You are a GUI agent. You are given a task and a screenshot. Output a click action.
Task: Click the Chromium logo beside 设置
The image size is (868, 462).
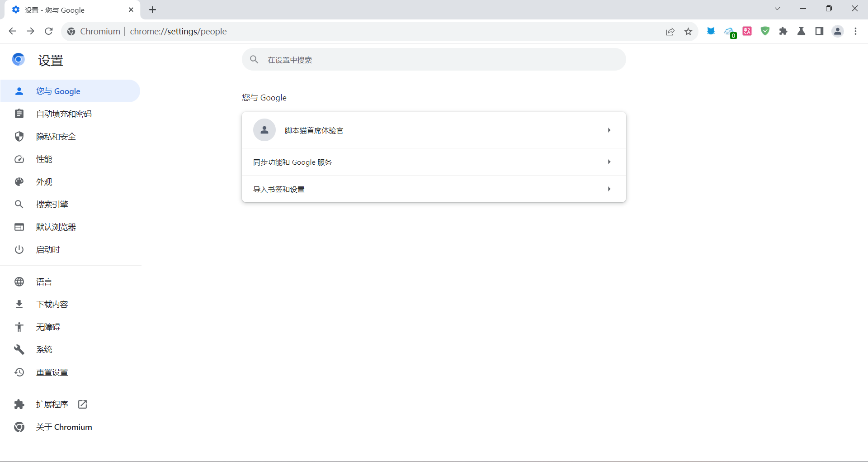[19, 59]
